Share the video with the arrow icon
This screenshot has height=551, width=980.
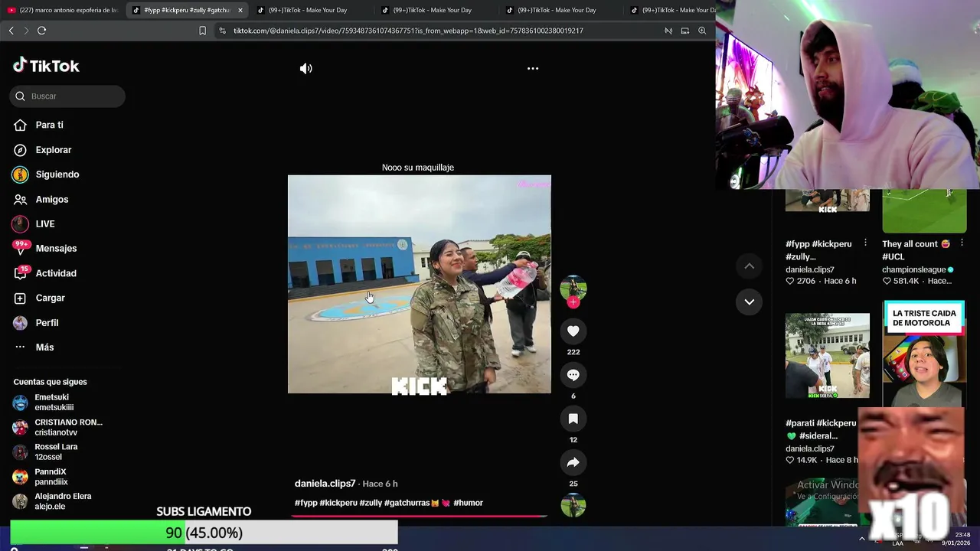coord(573,462)
